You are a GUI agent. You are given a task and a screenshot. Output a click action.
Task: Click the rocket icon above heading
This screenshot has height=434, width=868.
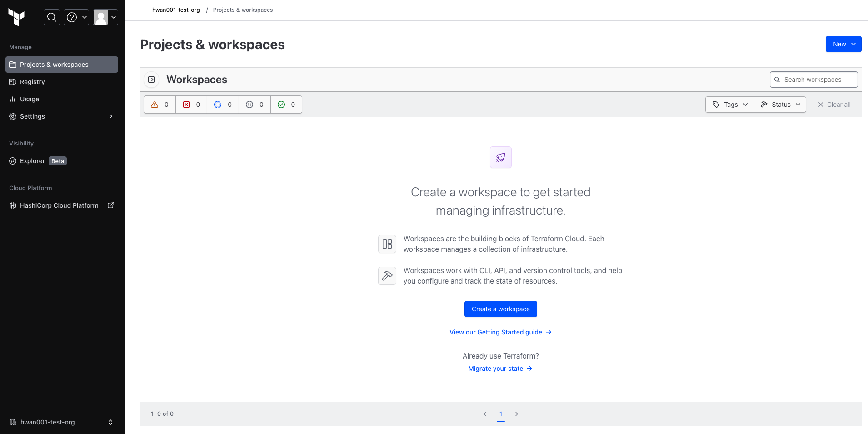pyautogui.click(x=501, y=157)
